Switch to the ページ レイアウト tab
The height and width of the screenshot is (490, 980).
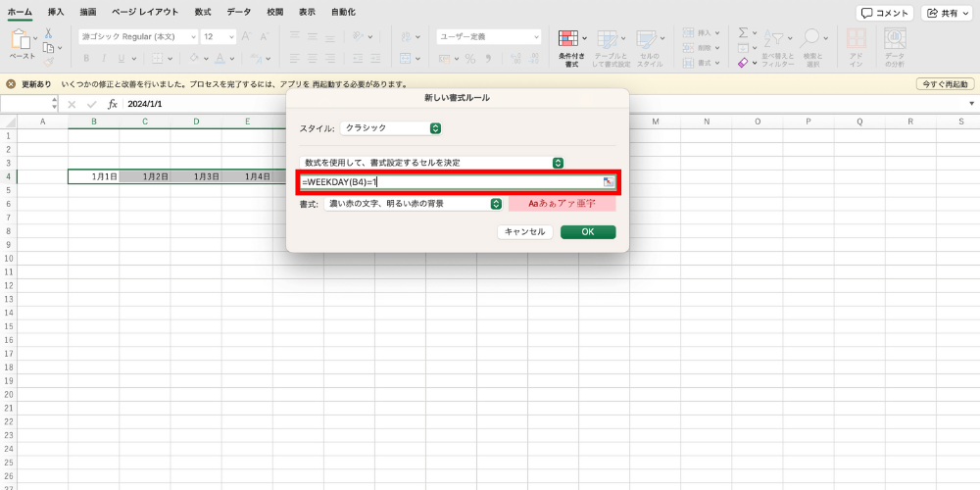click(145, 12)
